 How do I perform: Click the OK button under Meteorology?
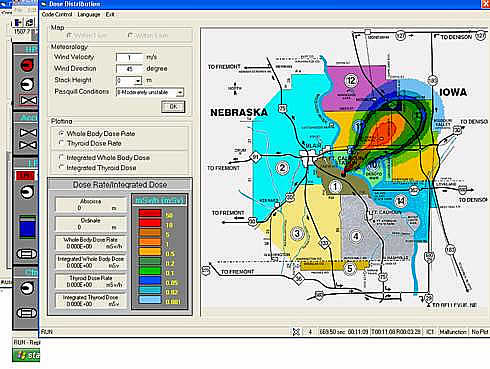(173, 107)
